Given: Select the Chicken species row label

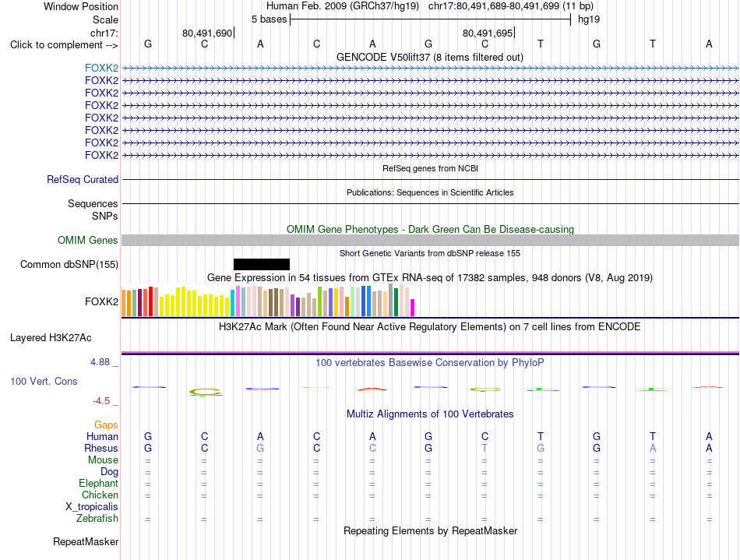Looking at the screenshot, I should pyautogui.click(x=100, y=495).
